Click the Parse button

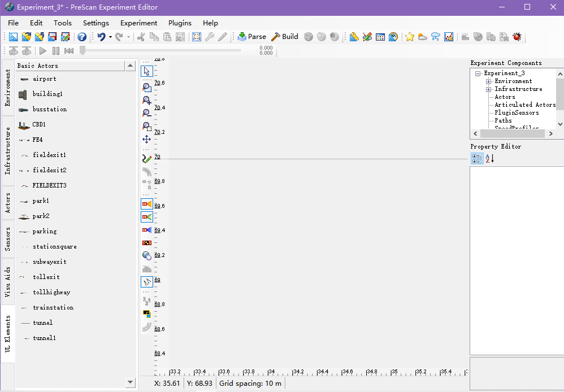tap(252, 37)
